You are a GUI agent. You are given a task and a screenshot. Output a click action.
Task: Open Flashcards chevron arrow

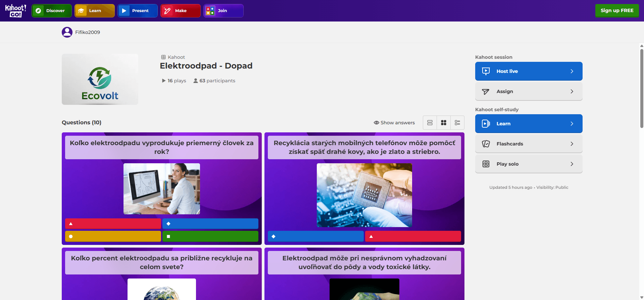point(572,144)
